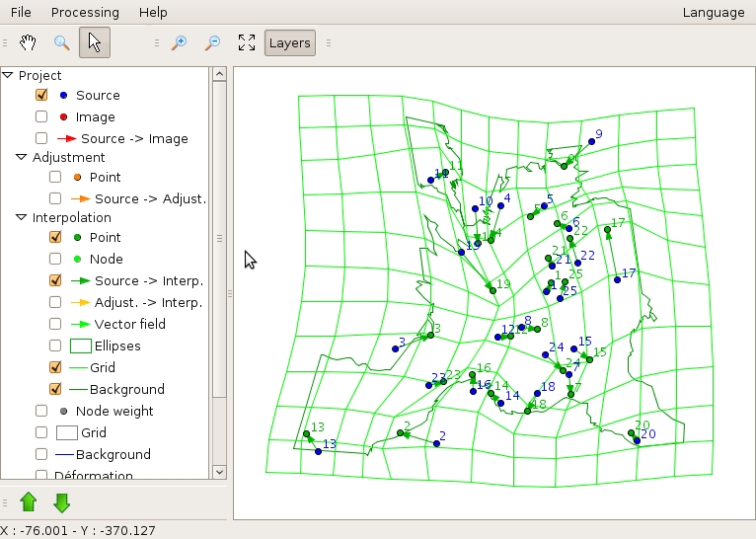This screenshot has width=756, height=539.
Task: Move layer down with green down arrow
Action: click(62, 502)
